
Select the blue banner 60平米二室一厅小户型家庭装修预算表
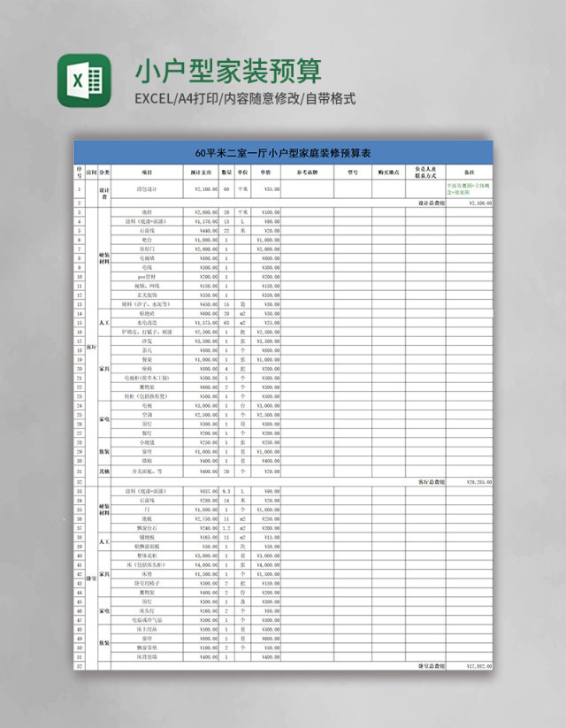pos(283,153)
